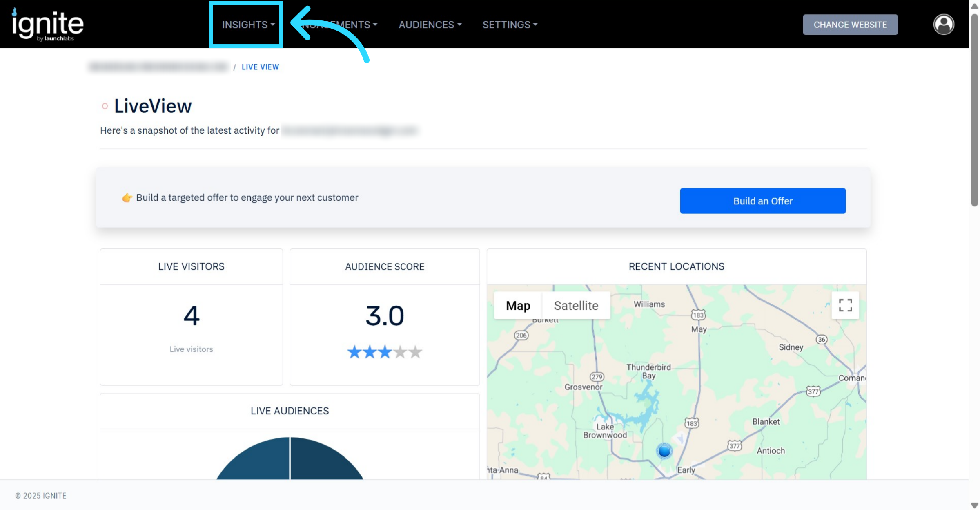This screenshot has height=510, width=980.
Task: Select the Map view toggle
Action: (518, 306)
